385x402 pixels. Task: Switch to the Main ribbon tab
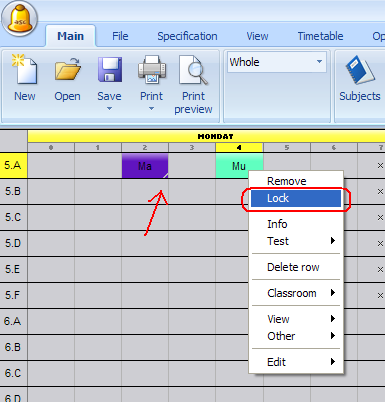point(70,36)
